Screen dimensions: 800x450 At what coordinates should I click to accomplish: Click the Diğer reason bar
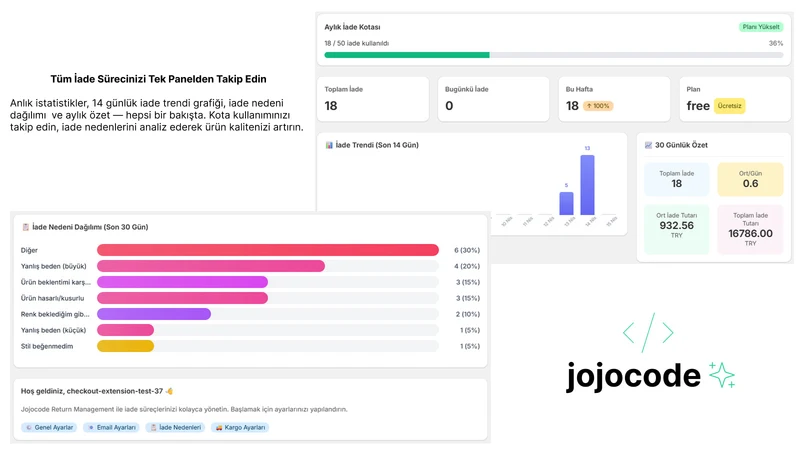pyautogui.click(x=268, y=250)
